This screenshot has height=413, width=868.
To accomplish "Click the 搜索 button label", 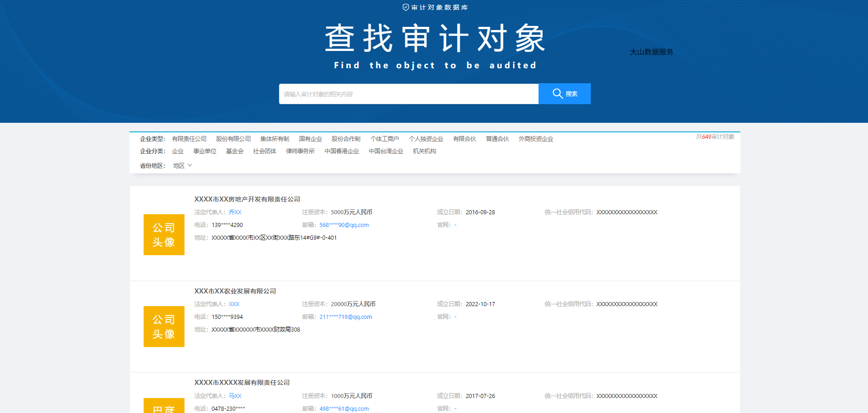I will [x=572, y=94].
